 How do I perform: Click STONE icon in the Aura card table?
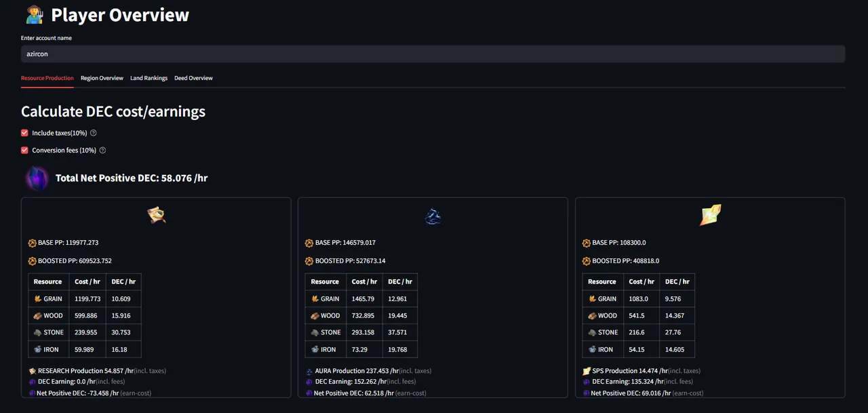(315, 332)
